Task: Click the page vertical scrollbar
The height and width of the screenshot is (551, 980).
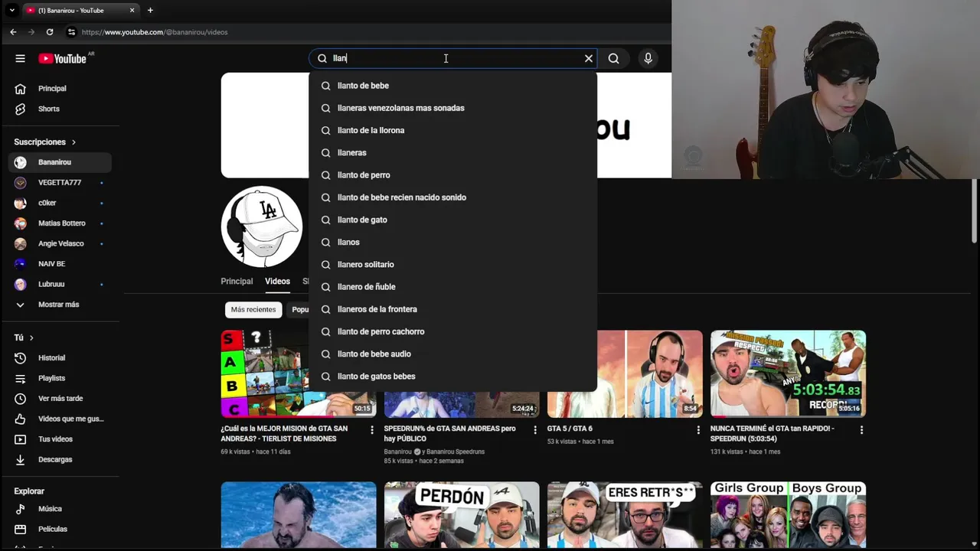Action: point(975,211)
